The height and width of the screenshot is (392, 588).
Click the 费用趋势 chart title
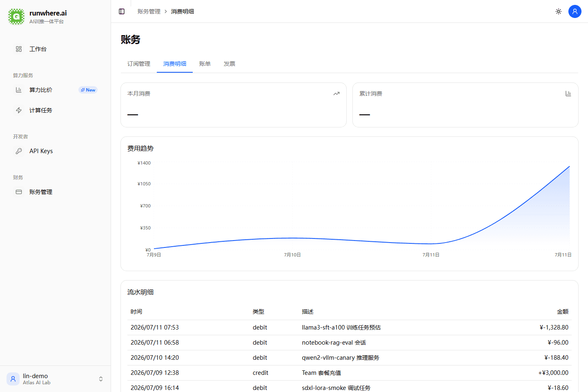(x=140, y=148)
